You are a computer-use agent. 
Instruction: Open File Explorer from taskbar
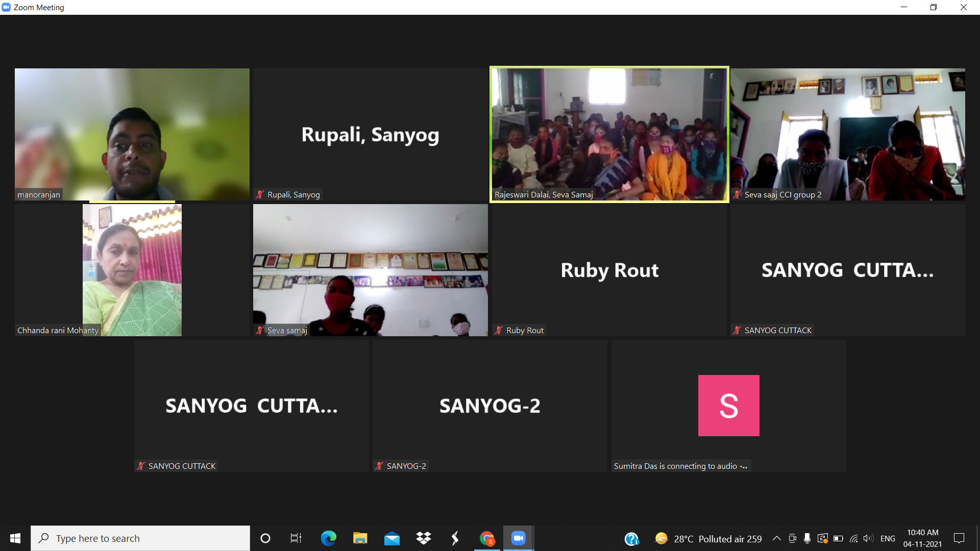[360, 538]
